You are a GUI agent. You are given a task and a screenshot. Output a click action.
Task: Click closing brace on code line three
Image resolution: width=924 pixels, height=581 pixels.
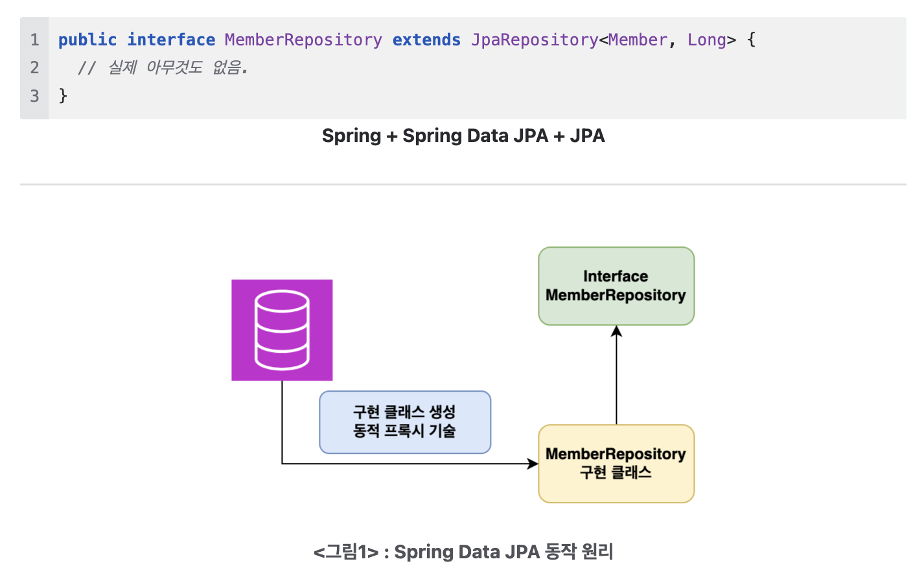(63, 96)
